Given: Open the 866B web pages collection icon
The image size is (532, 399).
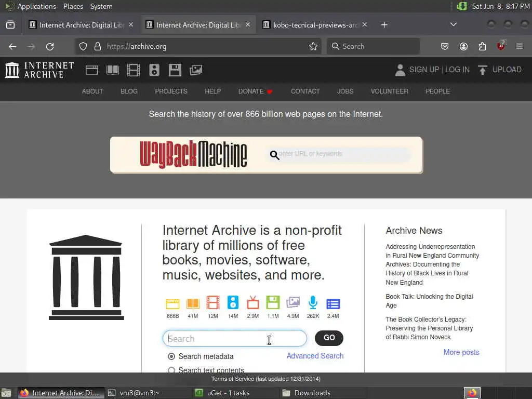Looking at the screenshot, I should 172,303.
